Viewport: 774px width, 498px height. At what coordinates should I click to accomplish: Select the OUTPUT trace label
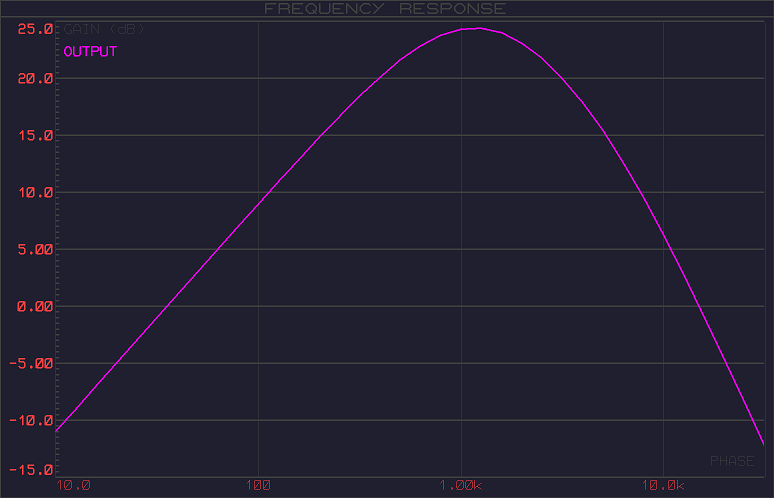90,51
